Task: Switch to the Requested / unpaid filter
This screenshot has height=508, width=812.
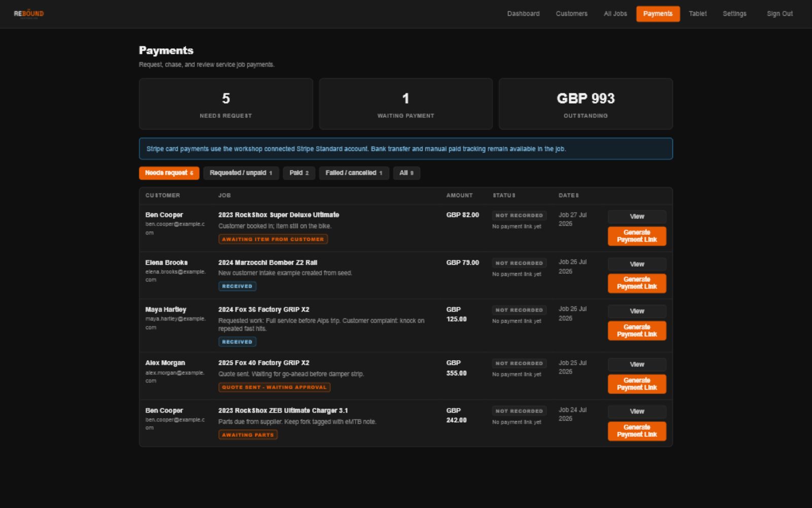Action: [241, 173]
